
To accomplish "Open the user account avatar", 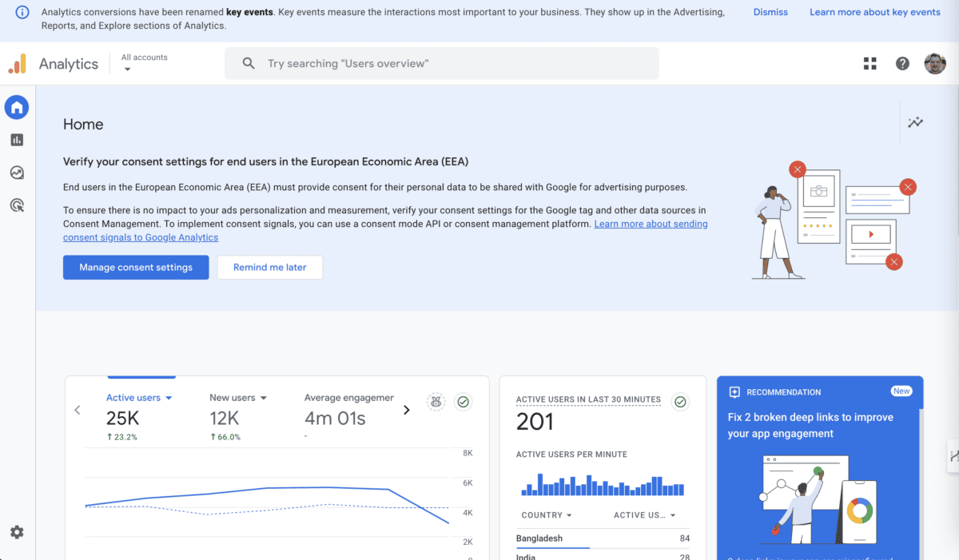I will (935, 64).
